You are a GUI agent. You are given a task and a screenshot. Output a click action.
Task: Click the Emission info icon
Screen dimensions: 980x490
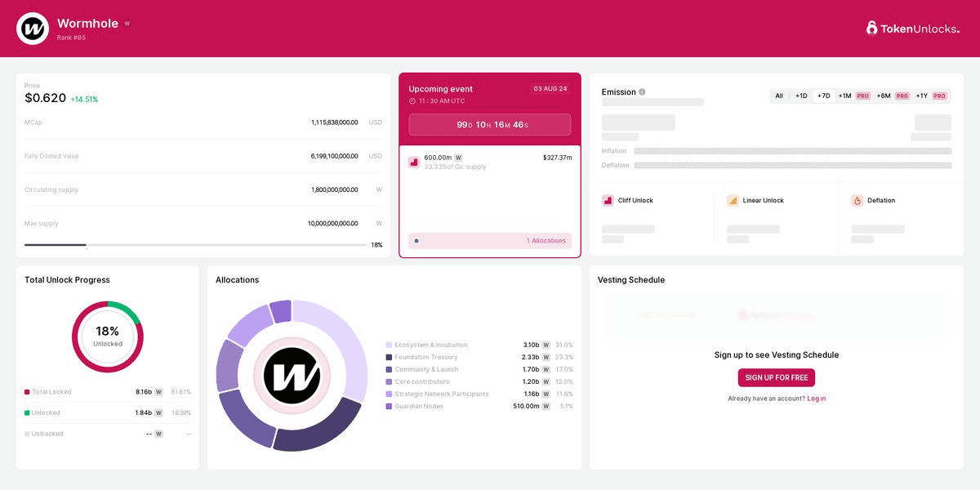pos(642,92)
